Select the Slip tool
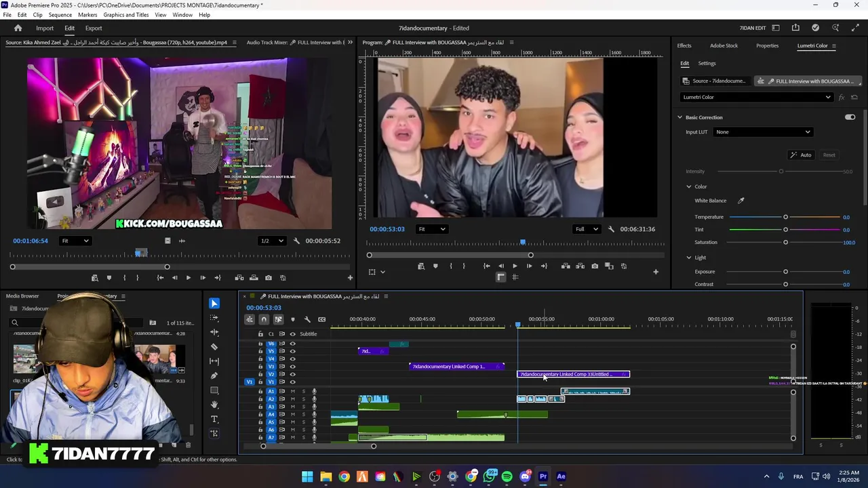 click(214, 361)
